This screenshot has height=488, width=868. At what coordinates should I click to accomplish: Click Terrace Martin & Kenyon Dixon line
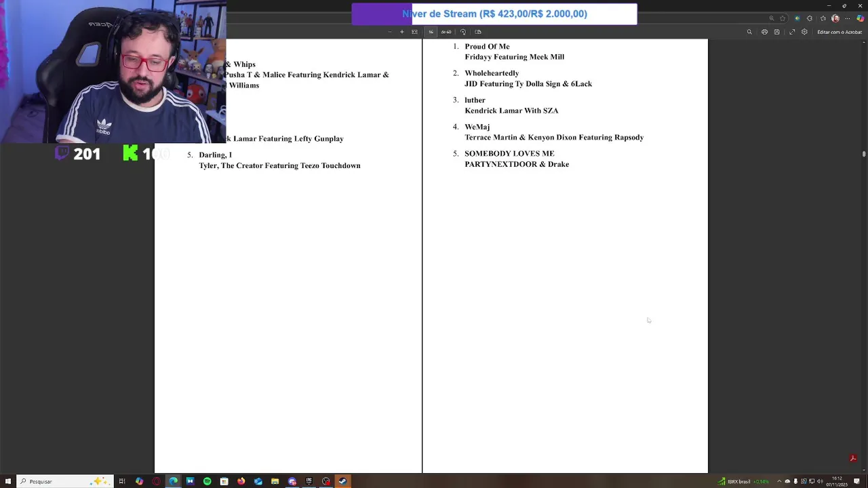[554, 138]
